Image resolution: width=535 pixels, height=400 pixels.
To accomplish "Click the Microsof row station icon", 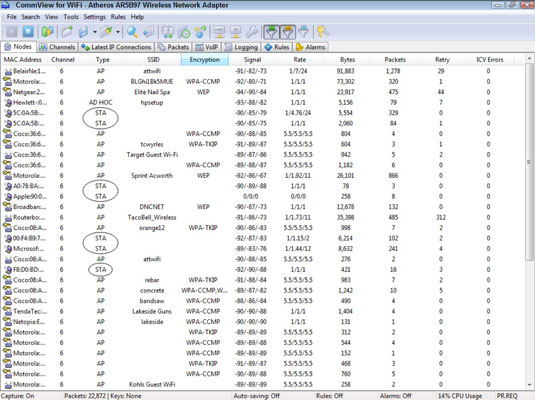I will click(8, 249).
